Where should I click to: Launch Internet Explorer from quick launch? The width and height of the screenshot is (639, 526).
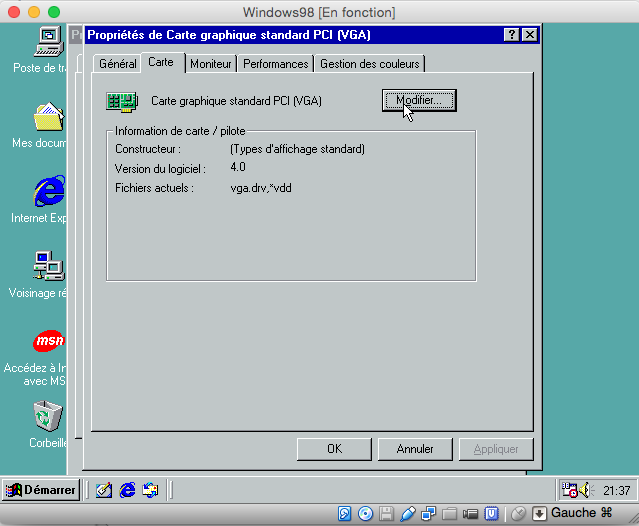click(x=127, y=490)
